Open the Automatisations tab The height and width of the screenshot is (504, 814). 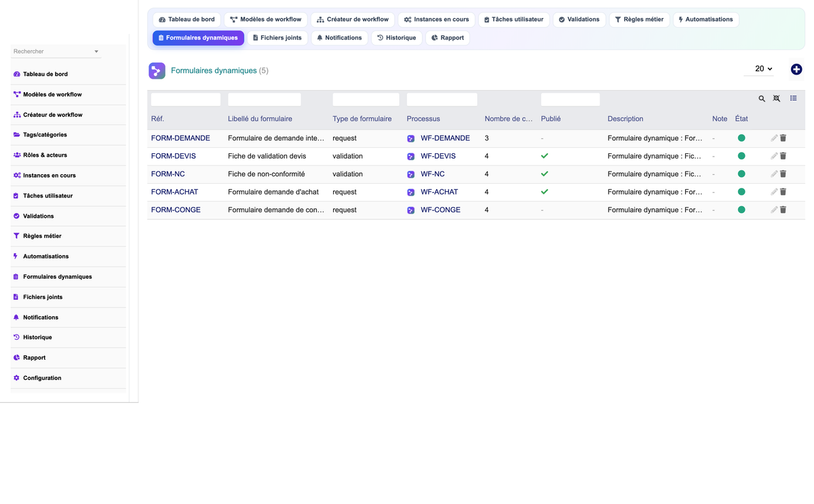tap(705, 20)
